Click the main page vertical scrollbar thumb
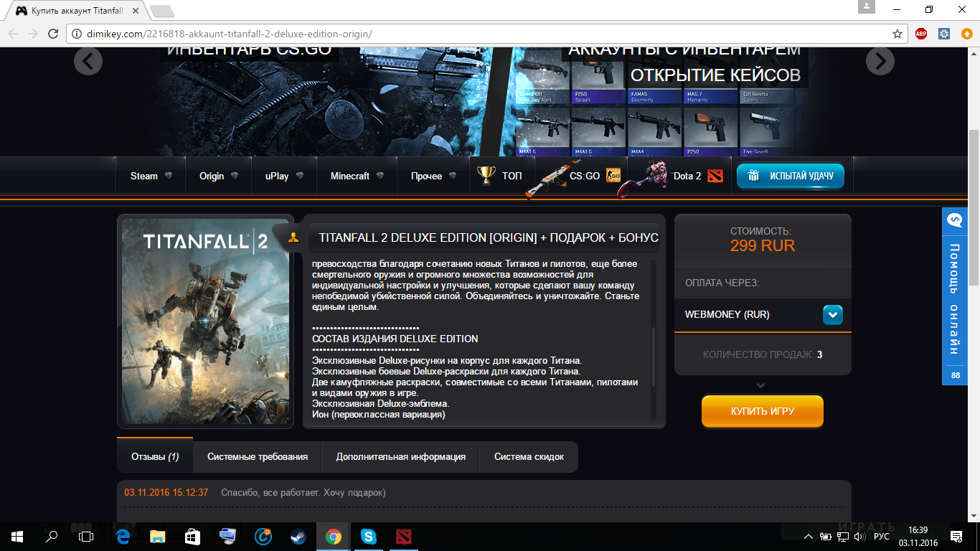Image resolution: width=980 pixels, height=551 pixels. click(974, 208)
